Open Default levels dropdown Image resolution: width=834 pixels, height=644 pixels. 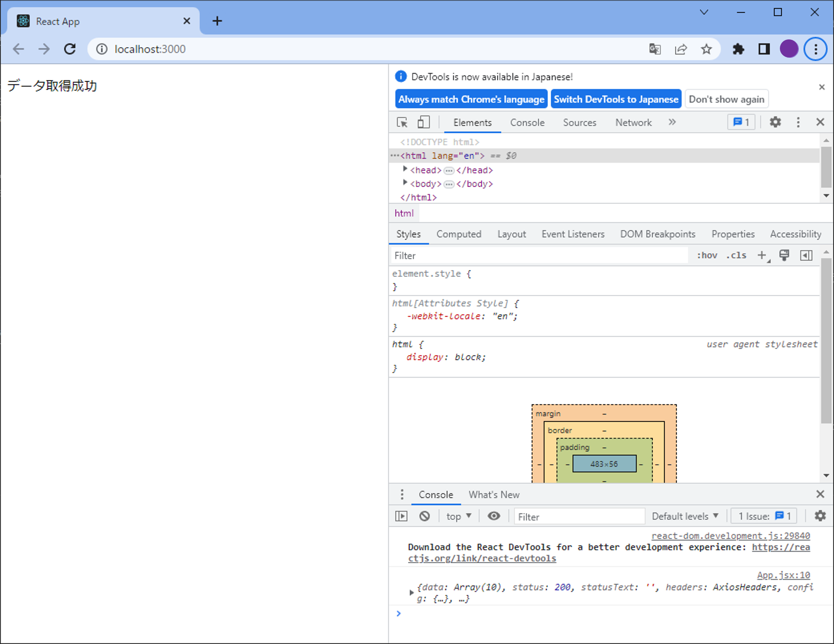point(685,516)
